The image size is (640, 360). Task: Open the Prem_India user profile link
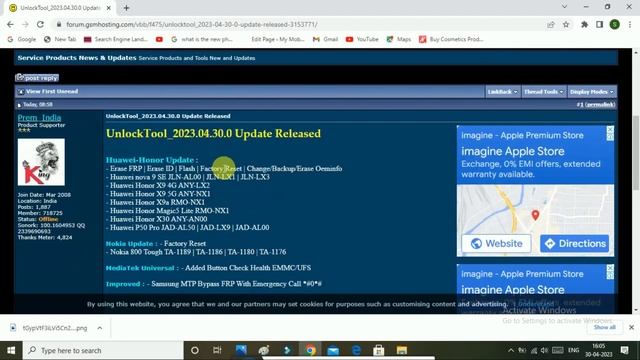click(x=39, y=118)
